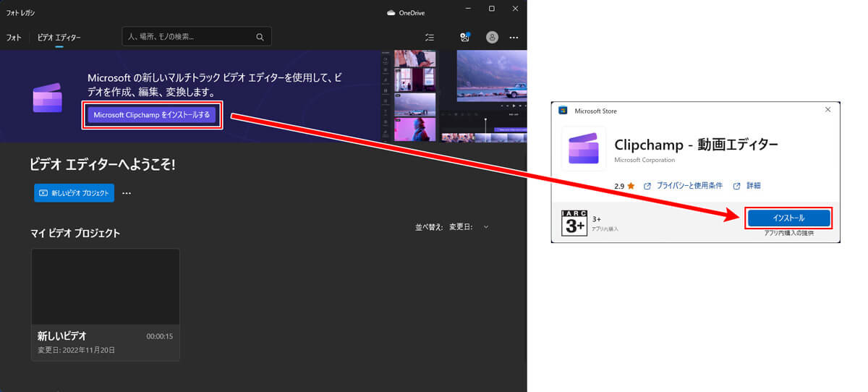Open the import icon with blue badge
The width and height of the screenshot is (868, 392).
tap(465, 37)
